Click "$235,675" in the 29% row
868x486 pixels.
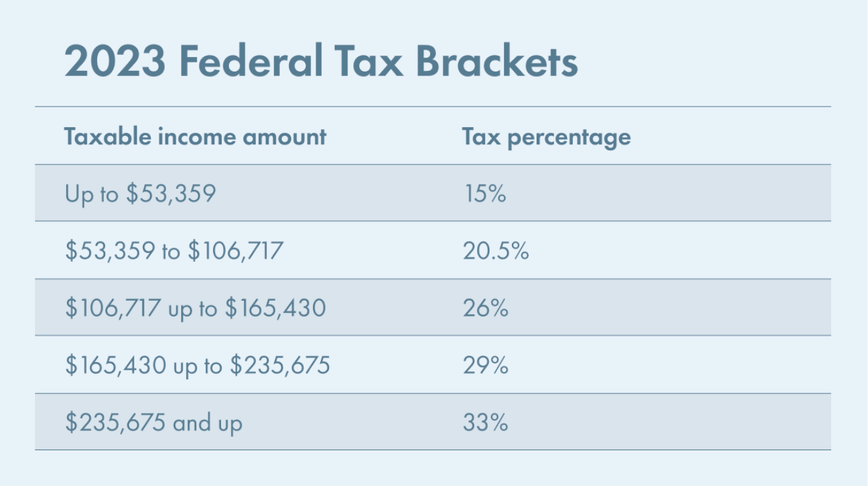click(279, 365)
